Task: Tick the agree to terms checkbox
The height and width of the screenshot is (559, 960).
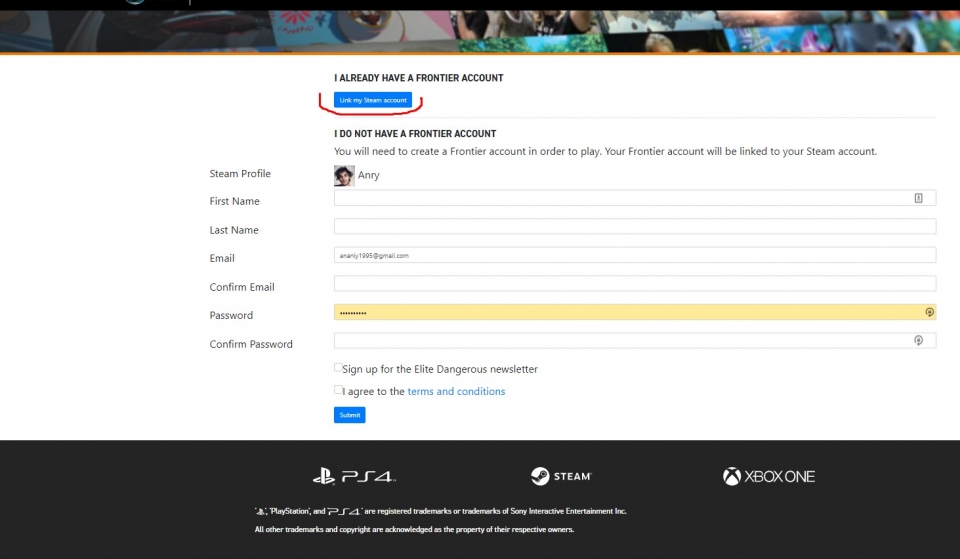Action: (338, 389)
